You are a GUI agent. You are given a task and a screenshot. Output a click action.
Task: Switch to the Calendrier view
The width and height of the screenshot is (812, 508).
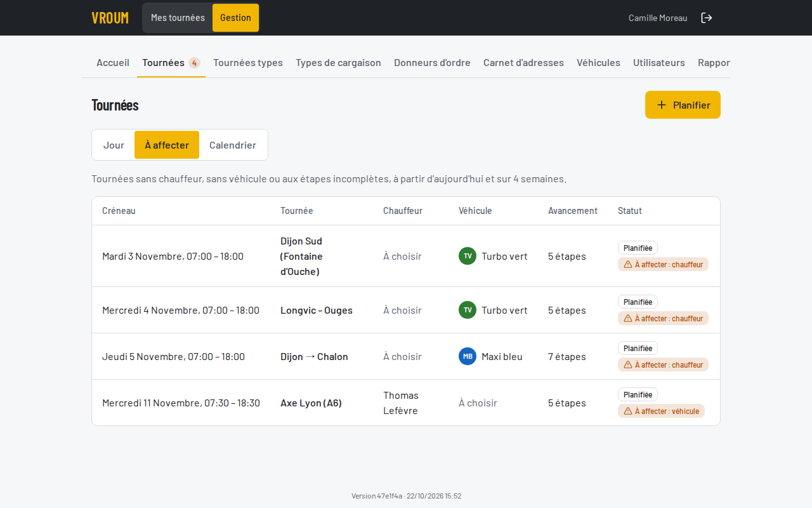pos(233,145)
